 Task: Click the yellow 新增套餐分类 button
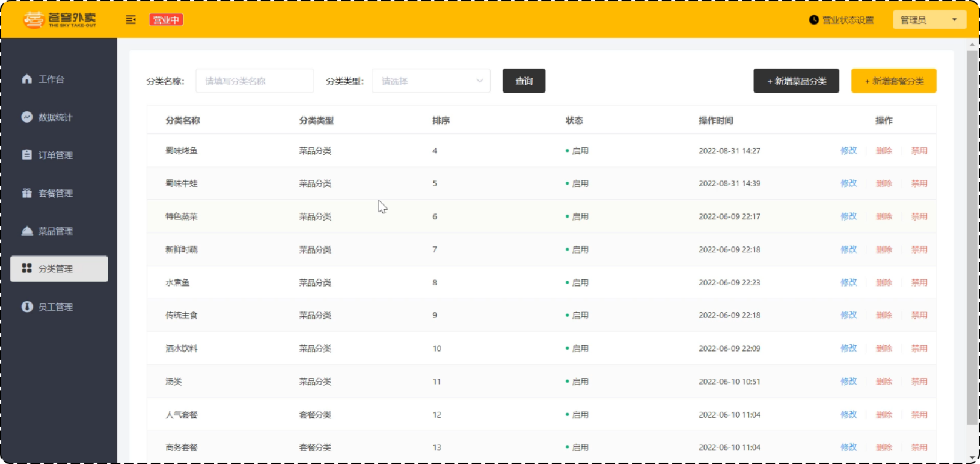pyautogui.click(x=894, y=81)
